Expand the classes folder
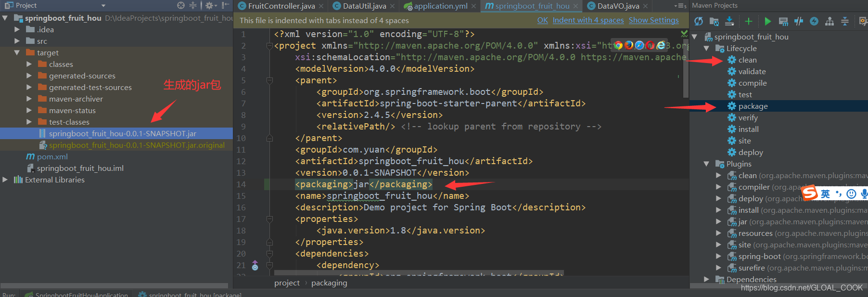 (29, 64)
